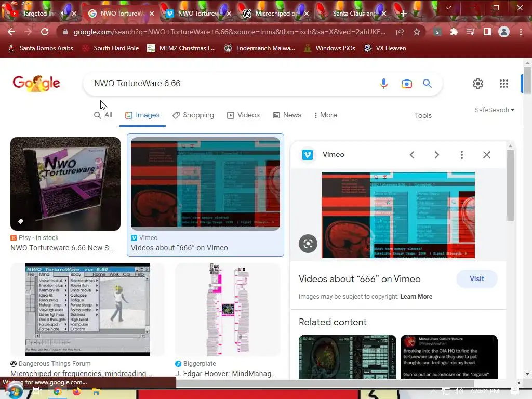Screen dimensions: 532x399
Task: Open the Etsy NWO Tortureware CD thumbnail
Action: [x=65, y=184]
